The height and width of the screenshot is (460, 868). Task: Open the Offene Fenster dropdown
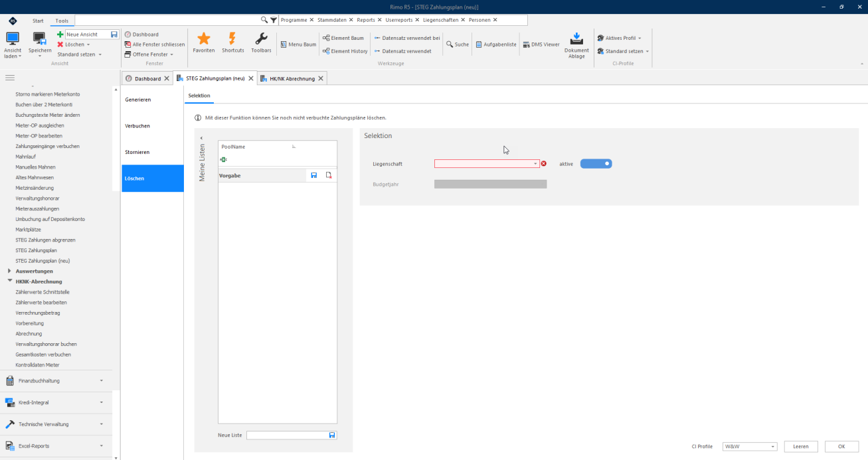click(x=149, y=54)
